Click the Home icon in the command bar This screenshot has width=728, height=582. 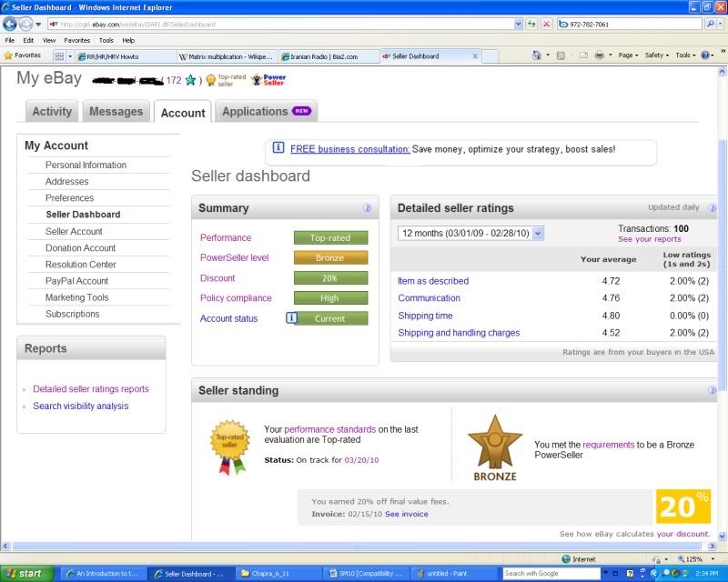point(536,55)
